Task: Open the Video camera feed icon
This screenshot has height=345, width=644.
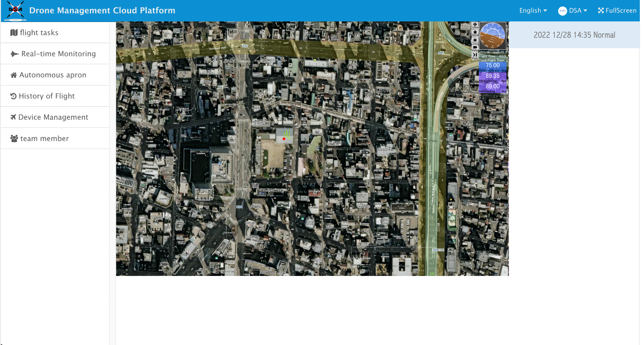Action: coord(475,48)
